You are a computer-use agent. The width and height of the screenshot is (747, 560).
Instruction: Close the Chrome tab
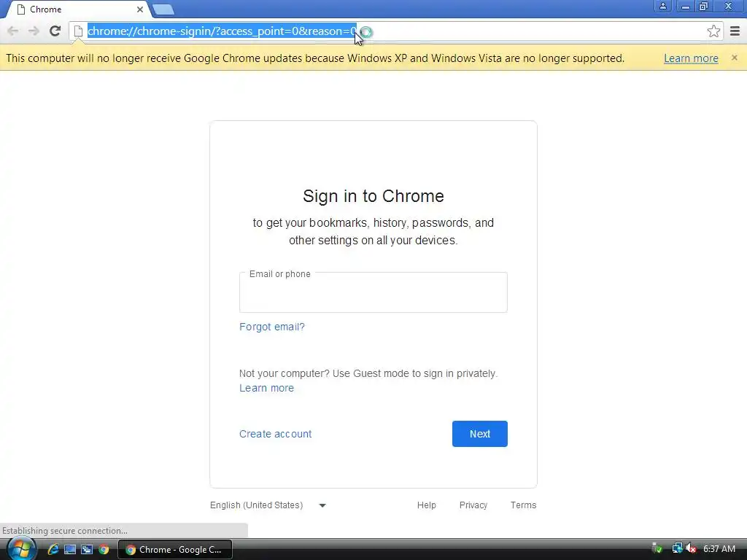coord(139,9)
